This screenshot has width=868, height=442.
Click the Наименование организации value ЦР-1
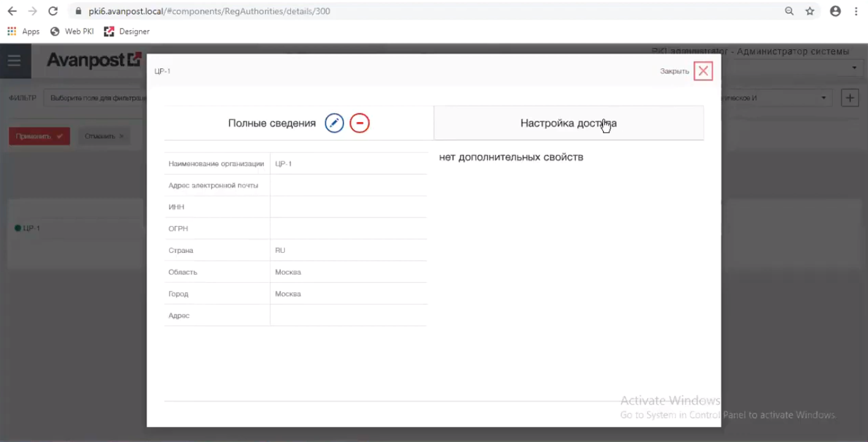(283, 164)
